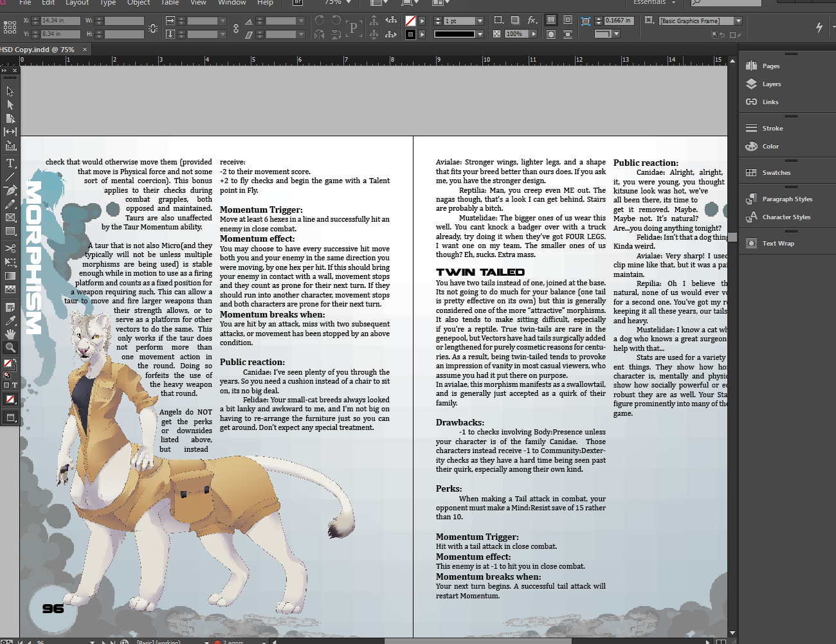Expand the opacity slider arrow
This screenshot has height=644, width=836.
pyautogui.click(x=534, y=34)
